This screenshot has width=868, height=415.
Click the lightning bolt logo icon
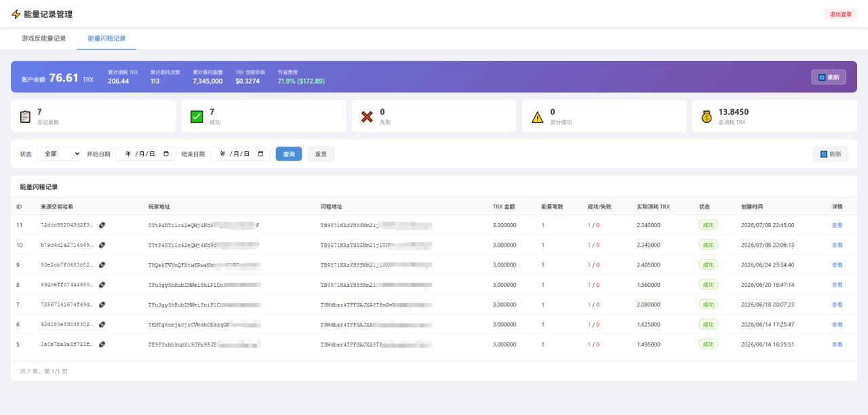(16, 14)
